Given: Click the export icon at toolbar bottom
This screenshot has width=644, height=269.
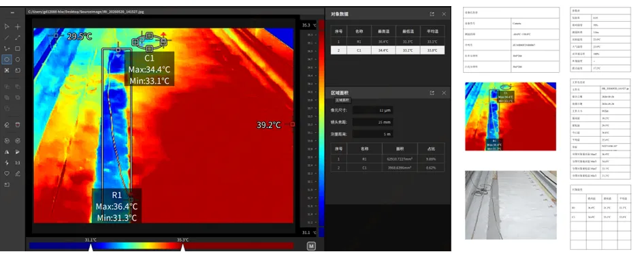Looking at the screenshot, I should click(x=7, y=185).
